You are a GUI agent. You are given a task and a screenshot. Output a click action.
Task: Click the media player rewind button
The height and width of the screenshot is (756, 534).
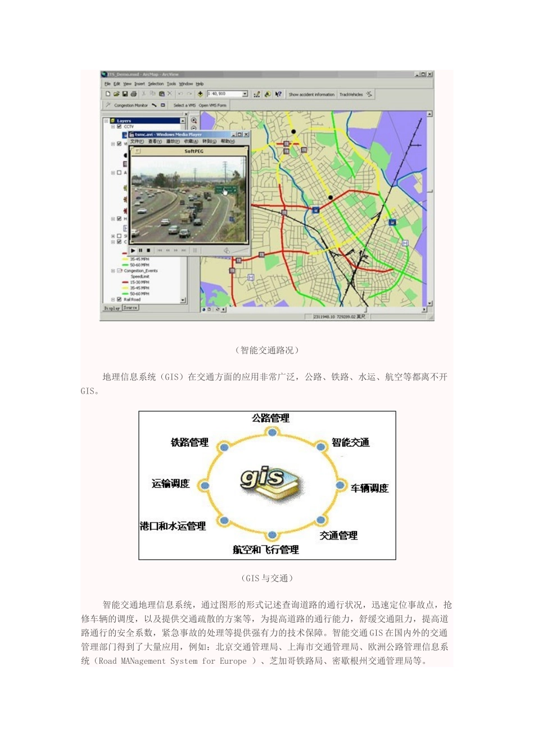tap(168, 250)
